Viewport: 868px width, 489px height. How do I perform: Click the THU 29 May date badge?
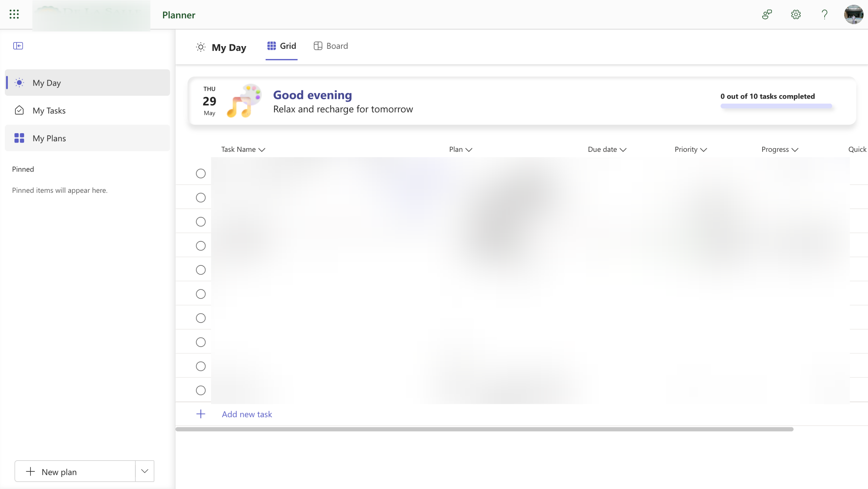coord(209,101)
